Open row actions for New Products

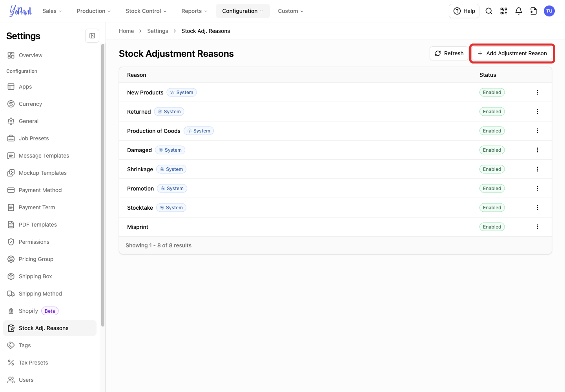[x=538, y=93]
